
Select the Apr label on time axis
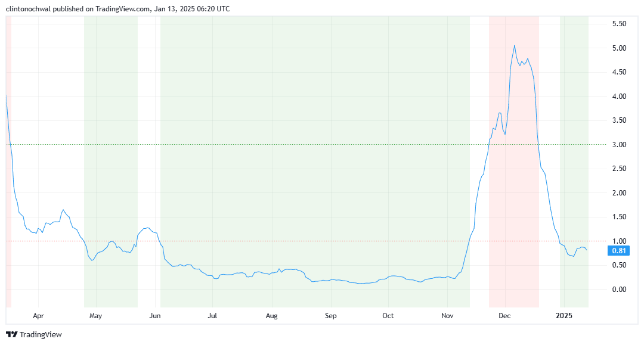pos(39,315)
